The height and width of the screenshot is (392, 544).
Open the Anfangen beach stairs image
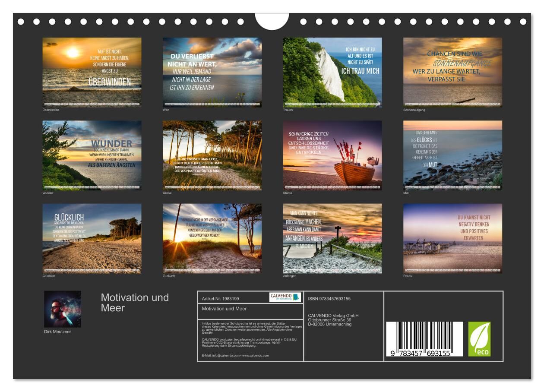click(x=332, y=238)
